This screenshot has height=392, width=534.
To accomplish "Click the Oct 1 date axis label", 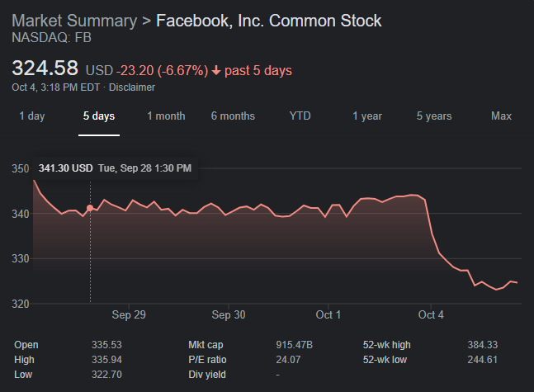I will coord(328,314).
